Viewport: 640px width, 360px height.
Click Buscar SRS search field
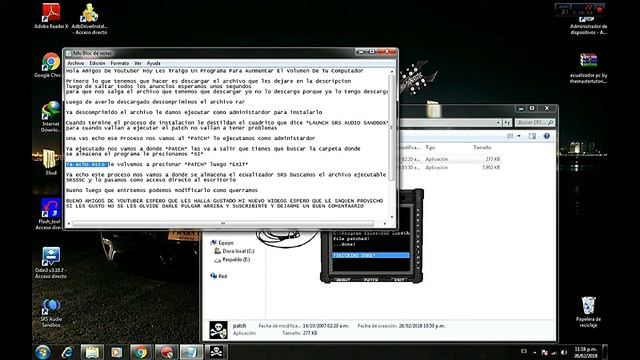(x=534, y=122)
